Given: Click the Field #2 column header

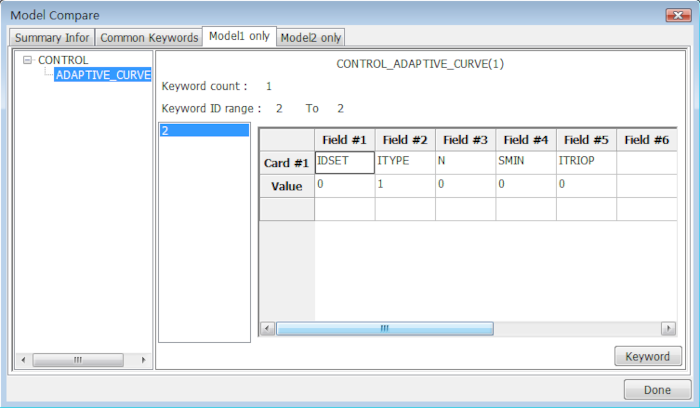Looking at the screenshot, I should coord(405,140).
